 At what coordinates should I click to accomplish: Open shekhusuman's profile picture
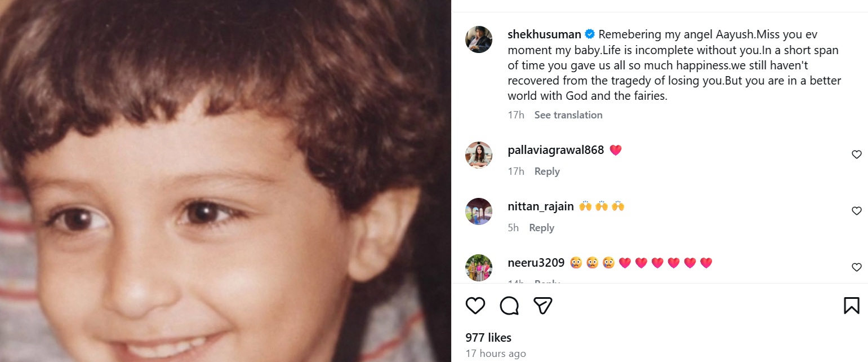(479, 39)
